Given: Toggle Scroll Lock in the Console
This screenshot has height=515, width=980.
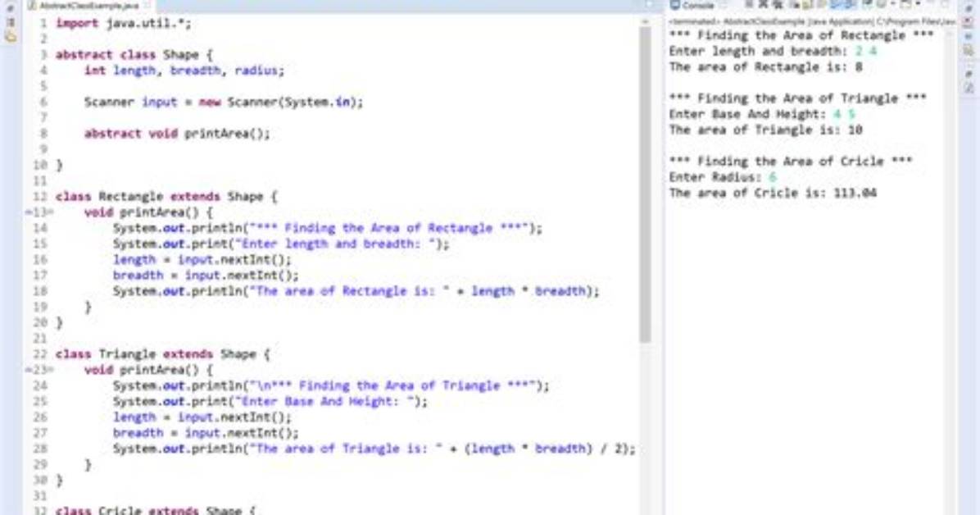Looking at the screenshot, I should click(807, 5).
